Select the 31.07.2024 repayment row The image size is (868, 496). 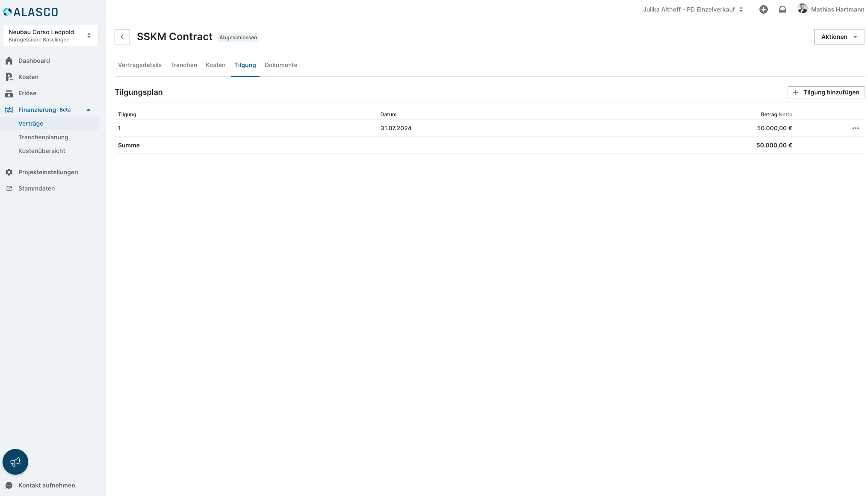pos(396,128)
